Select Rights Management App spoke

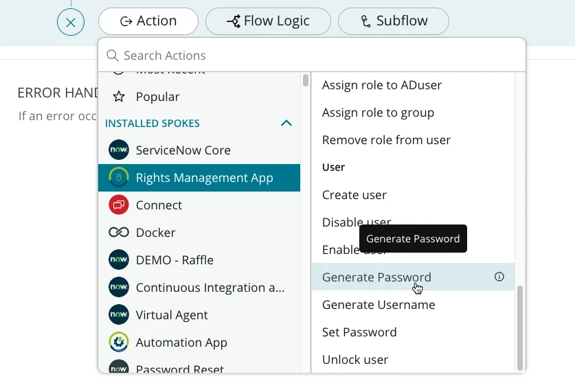[x=199, y=178]
